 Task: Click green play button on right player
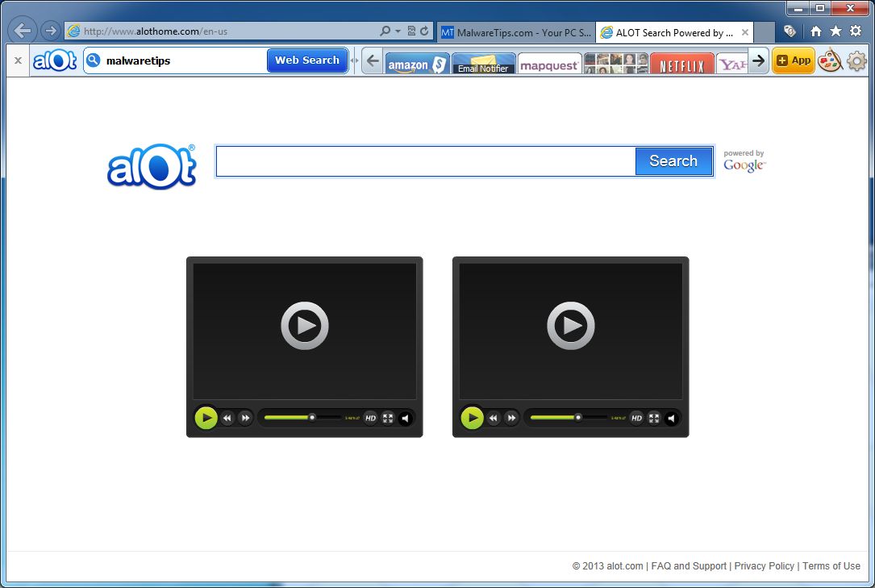click(x=472, y=418)
